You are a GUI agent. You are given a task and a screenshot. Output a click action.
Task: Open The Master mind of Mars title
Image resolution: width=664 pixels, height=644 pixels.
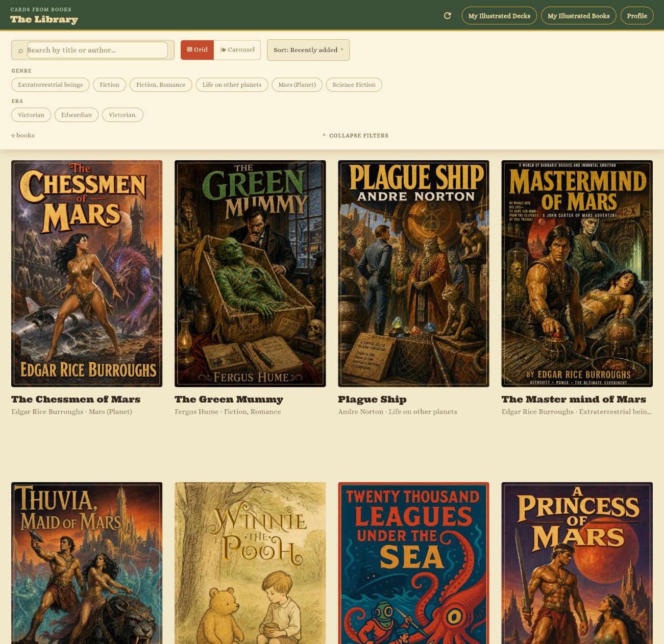[x=574, y=400]
